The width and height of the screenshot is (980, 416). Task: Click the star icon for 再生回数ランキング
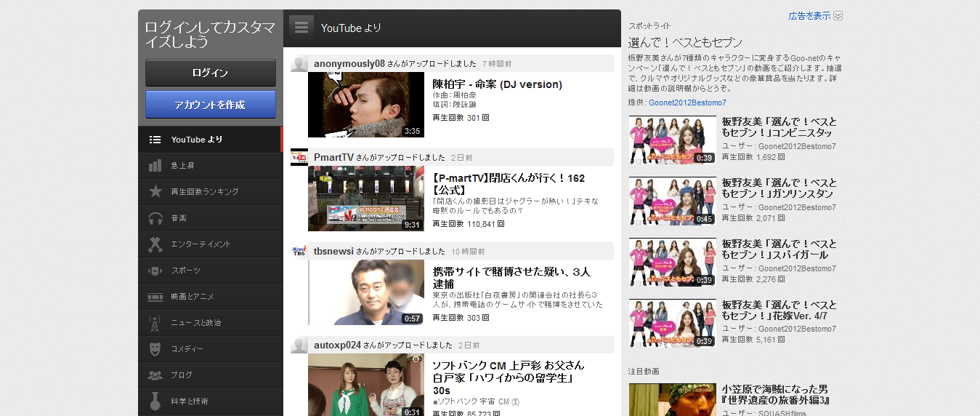click(x=155, y=192)
